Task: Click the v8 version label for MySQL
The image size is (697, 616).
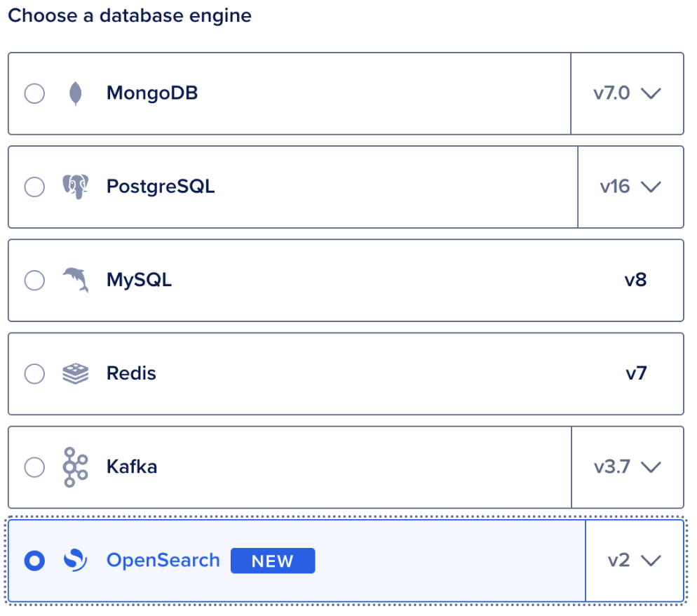Action: coord(636,280)
